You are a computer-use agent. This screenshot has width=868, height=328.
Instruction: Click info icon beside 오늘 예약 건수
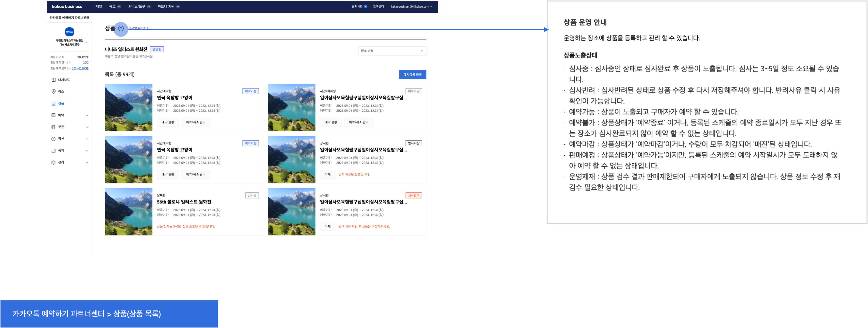(x=69, y=63)
